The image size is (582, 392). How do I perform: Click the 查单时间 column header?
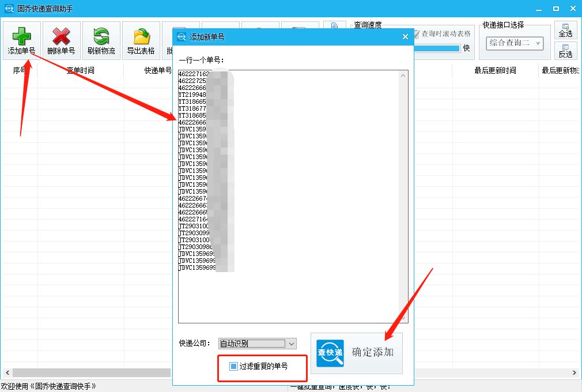pyautogui.click(x=80, y=70)
